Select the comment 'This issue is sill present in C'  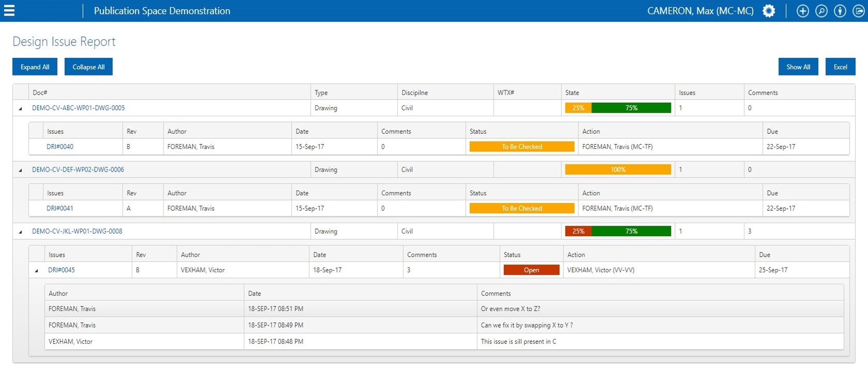click(x=518, y=342)
